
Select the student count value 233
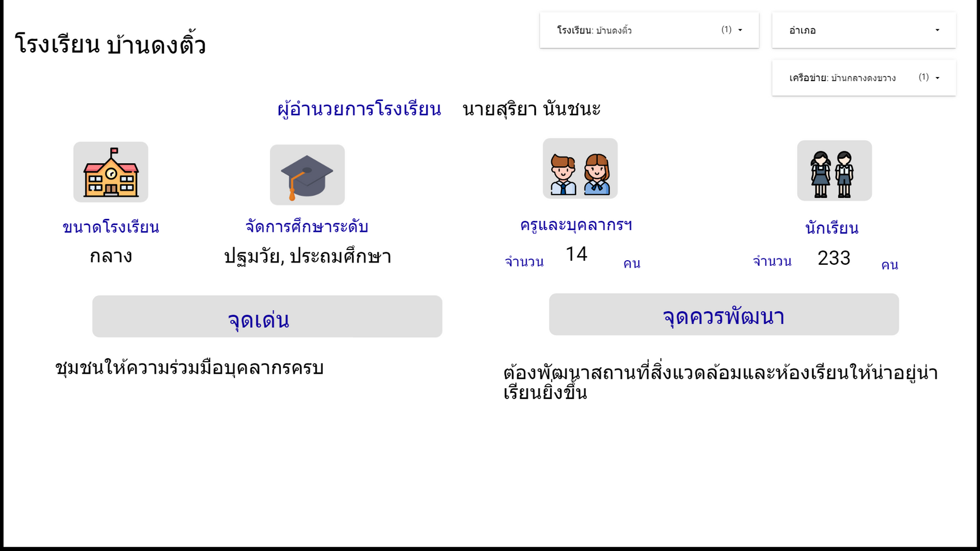[834, 258]
